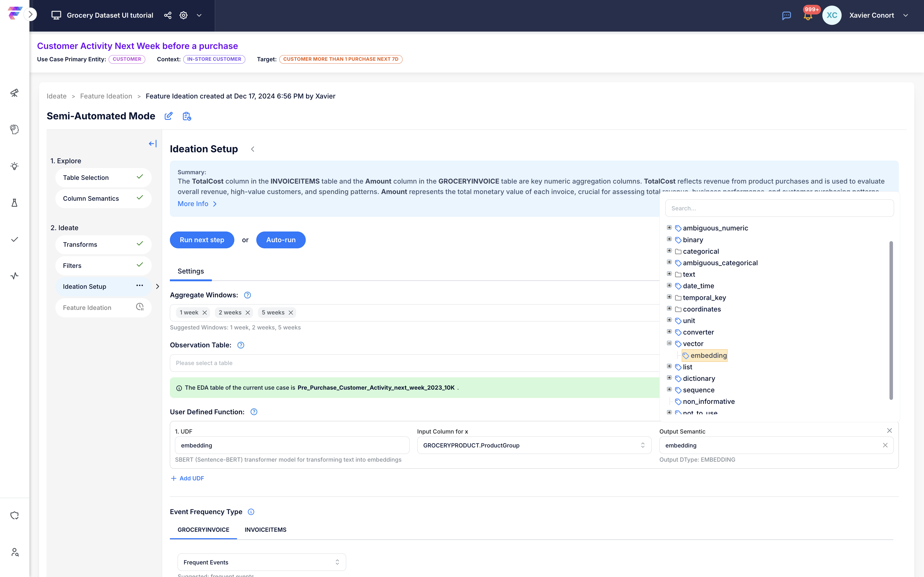Open Frequent Events dropdown

coord(262,562)
